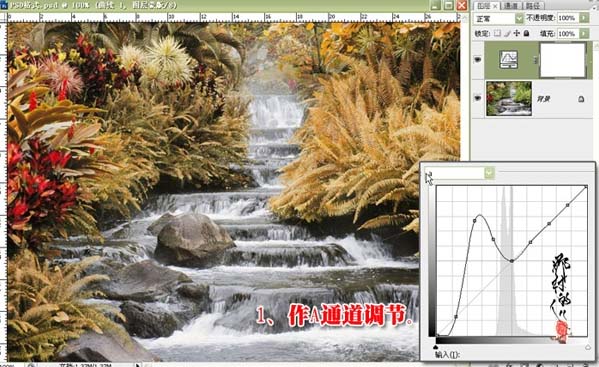Click the 背景 layer name
The height and width of the screenshot is (367, 599).
543,99
